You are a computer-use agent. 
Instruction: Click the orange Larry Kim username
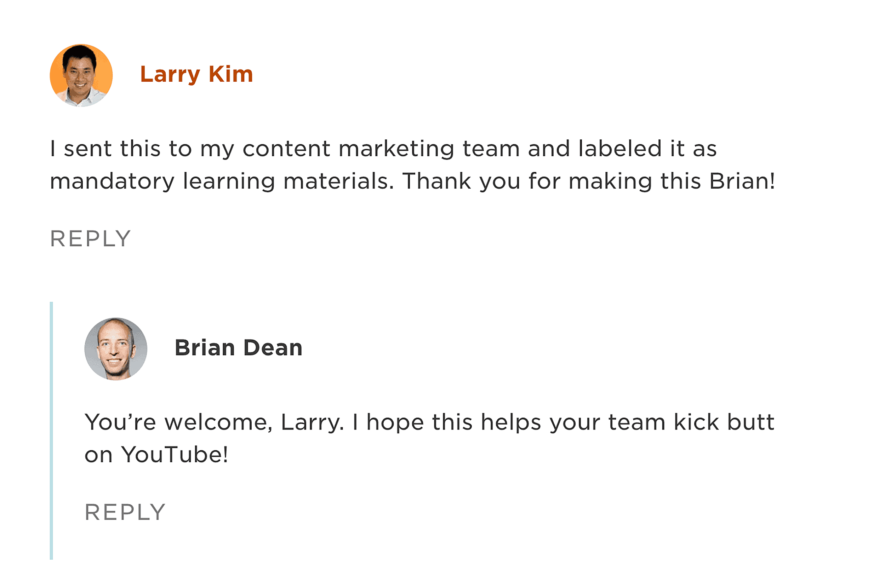196,75
